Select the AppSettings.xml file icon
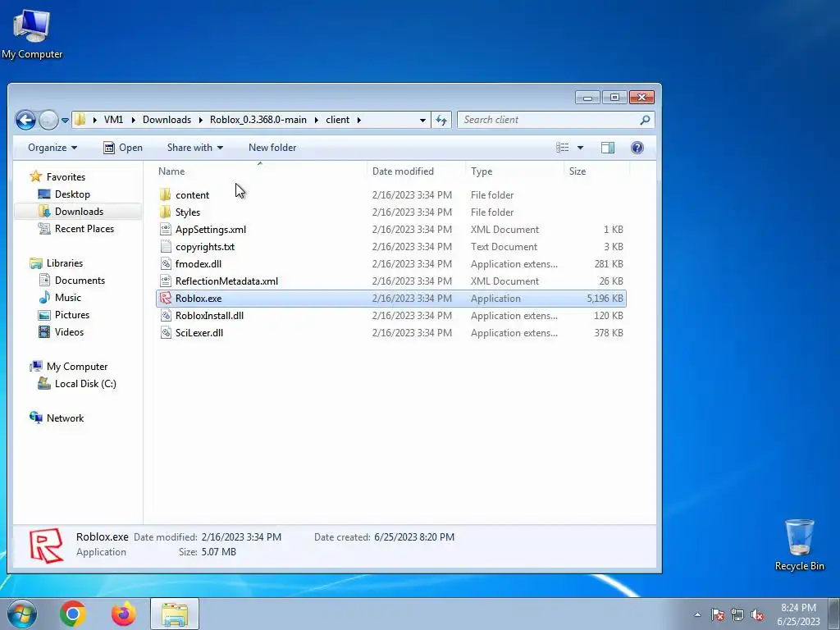This screenshot has width=840, height=630. [x=166, y=230]
